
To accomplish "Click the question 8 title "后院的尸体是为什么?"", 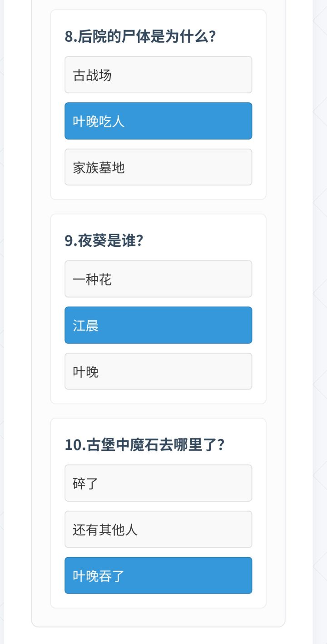I will (140, 36).
